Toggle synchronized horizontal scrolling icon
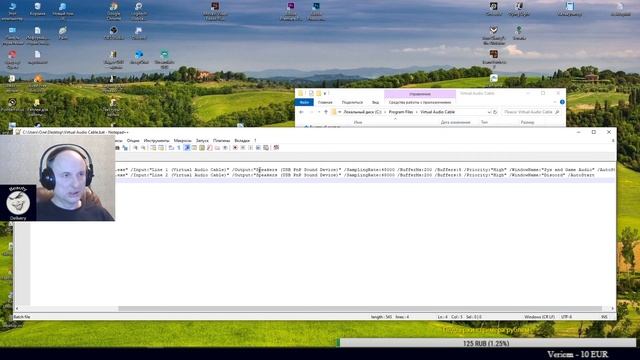640x360 pixels. point(161,148)
